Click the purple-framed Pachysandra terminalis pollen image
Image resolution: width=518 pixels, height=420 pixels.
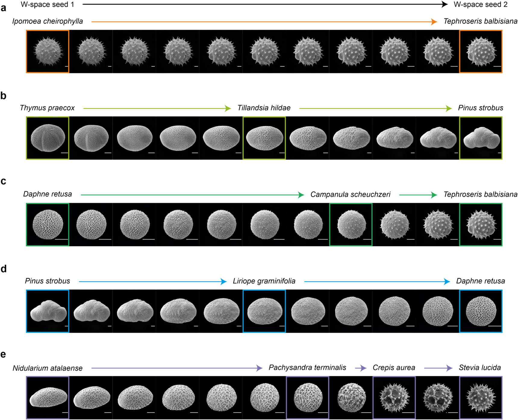tap(307, 397)
